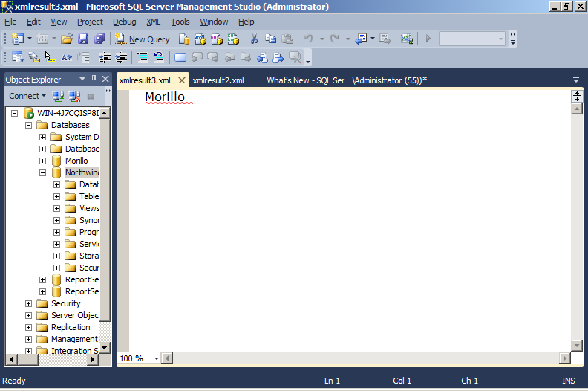Open the Debug menu
The width and height of the screenshot is (588, 391).
click(x=125, y=22)
